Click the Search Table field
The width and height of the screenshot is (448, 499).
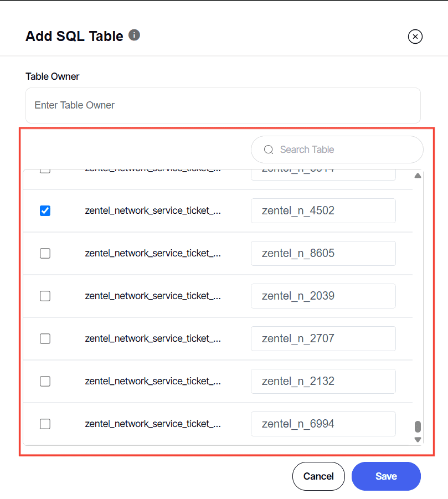337,150
